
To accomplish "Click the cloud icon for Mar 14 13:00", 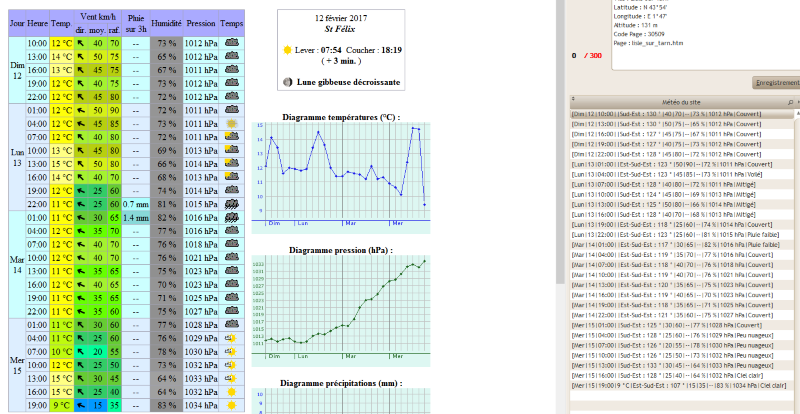I will [232, 271].
